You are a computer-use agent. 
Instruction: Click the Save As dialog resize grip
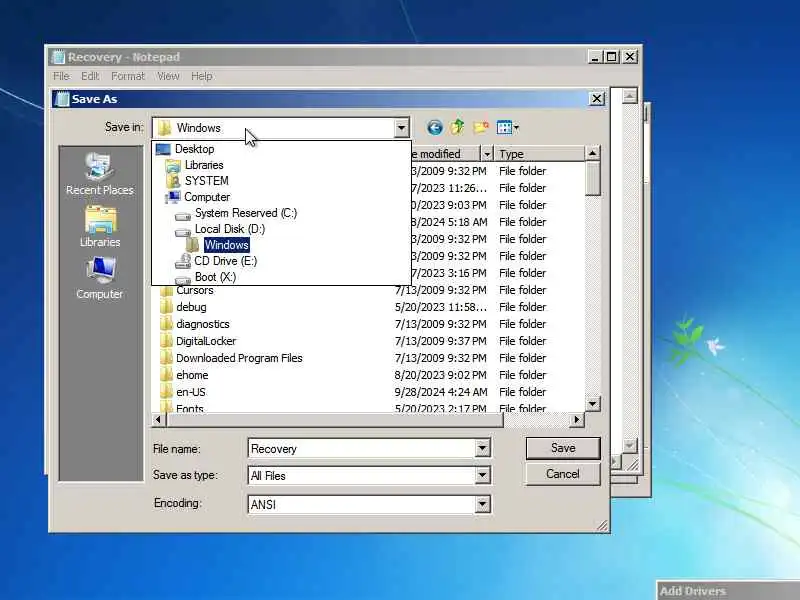[x=603, y=526]
